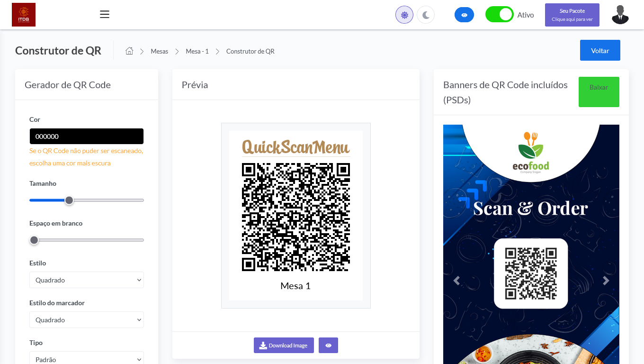
Task: Open Mesa - 1 breadcrumb link
Action: click(x=197, y=51)
